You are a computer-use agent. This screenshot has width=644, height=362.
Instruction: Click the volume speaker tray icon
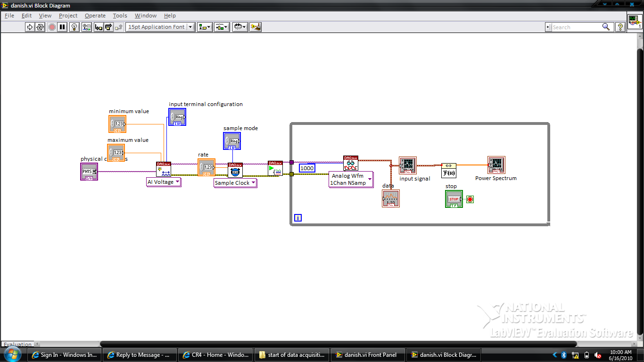pos(598,355)
